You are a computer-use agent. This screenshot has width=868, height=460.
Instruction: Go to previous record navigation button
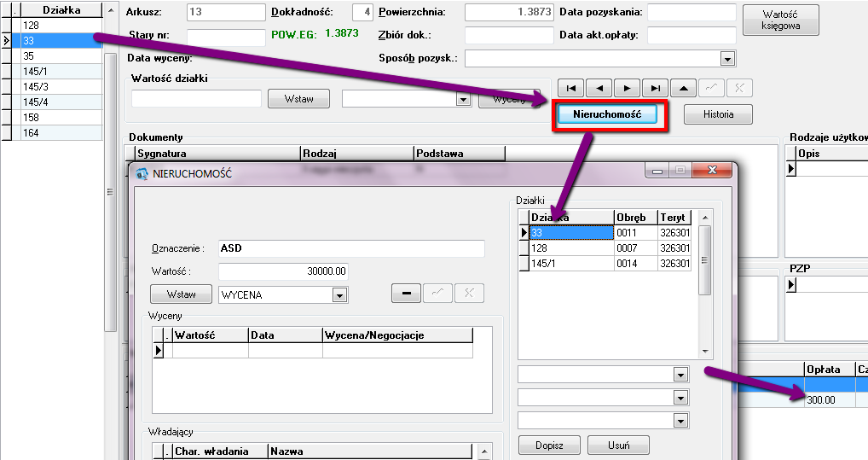(599, 88)
